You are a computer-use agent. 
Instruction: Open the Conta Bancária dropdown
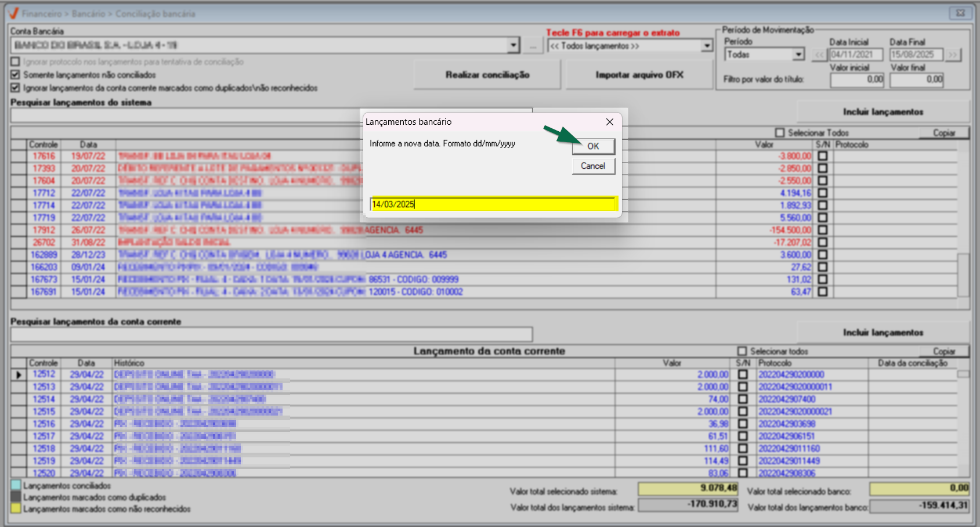(x=513, y=45)
